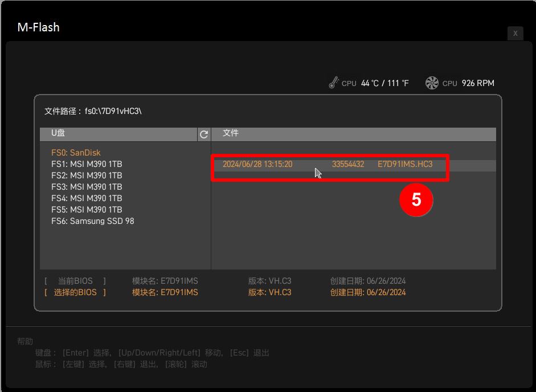Image resolution: width=536 pixels, height=392 pixels.
Task: Click the U盘 column header
Action: point(58,133)
